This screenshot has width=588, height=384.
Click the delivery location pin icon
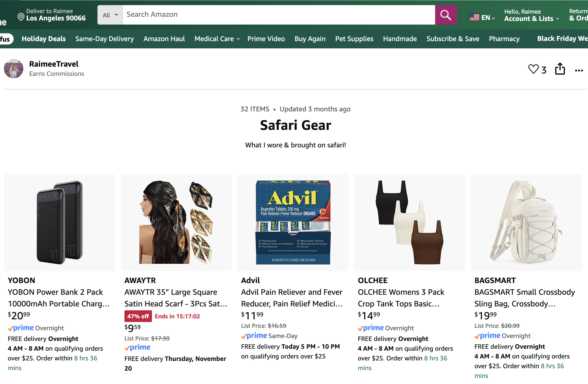click(21, 17)
